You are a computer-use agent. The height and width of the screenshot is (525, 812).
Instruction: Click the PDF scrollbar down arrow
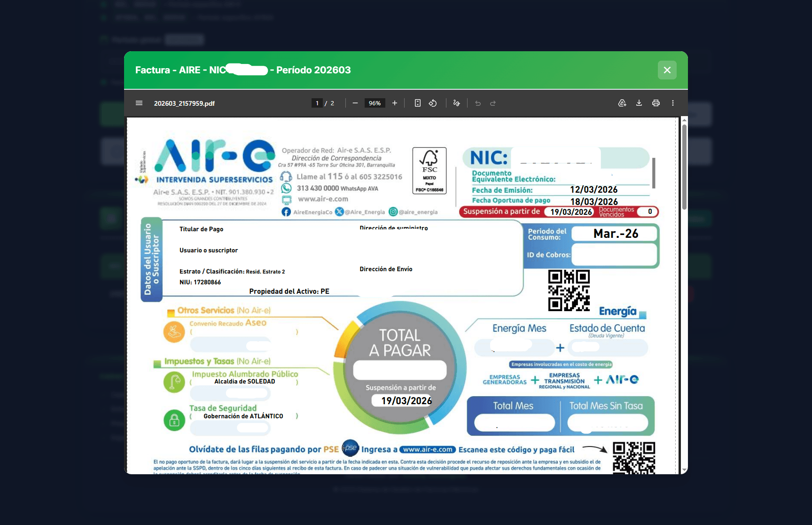tap(684, 470)
